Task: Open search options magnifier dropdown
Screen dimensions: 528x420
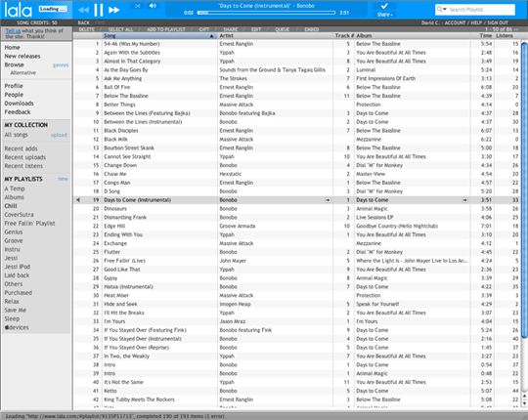Action: coord(441,9)
